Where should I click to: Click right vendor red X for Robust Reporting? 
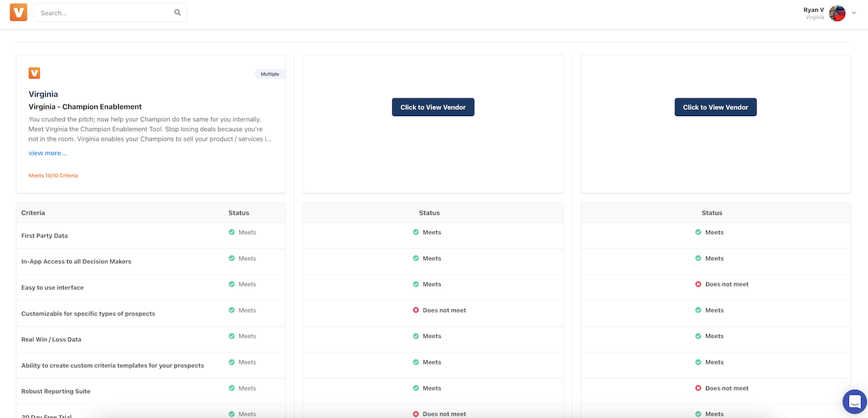point(698,388)
